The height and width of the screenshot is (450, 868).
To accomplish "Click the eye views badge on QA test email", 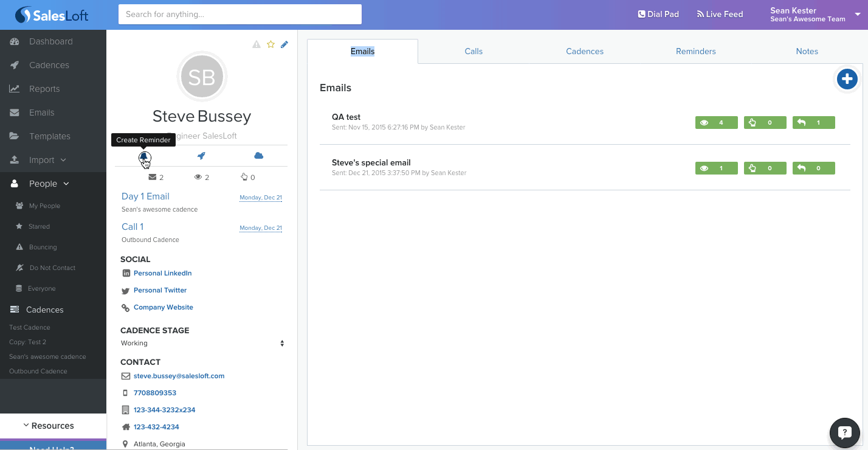I will click(716, 122).
